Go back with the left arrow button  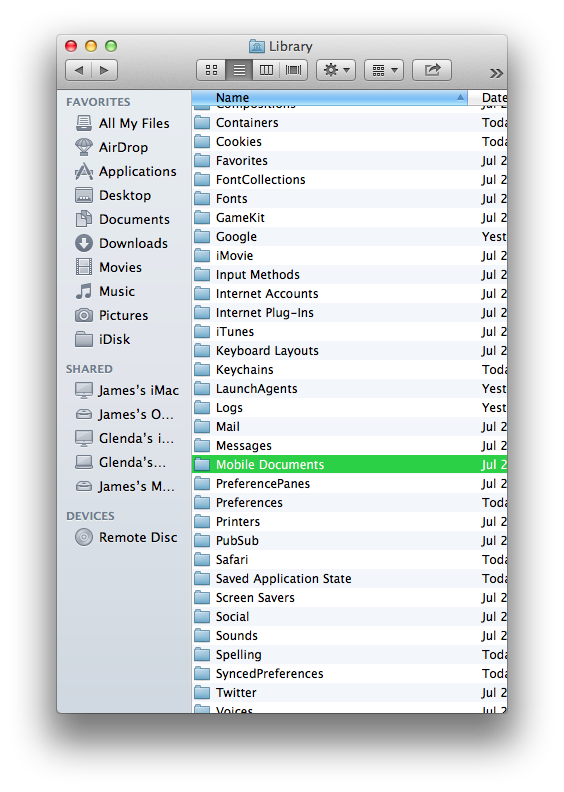78,70
